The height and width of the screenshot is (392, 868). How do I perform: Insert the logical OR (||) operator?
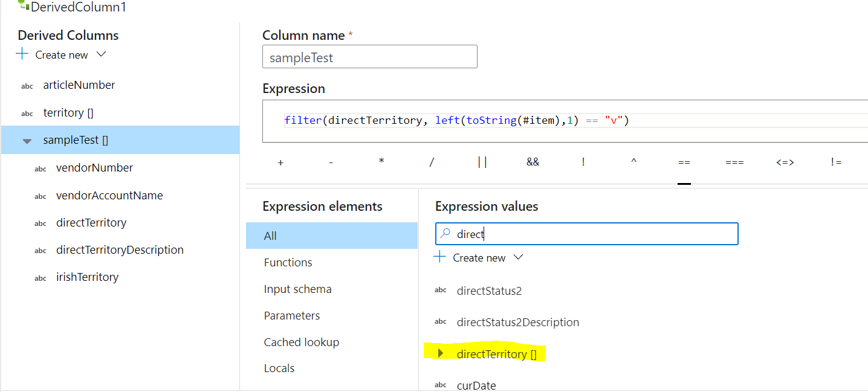(x=482, y=162)
